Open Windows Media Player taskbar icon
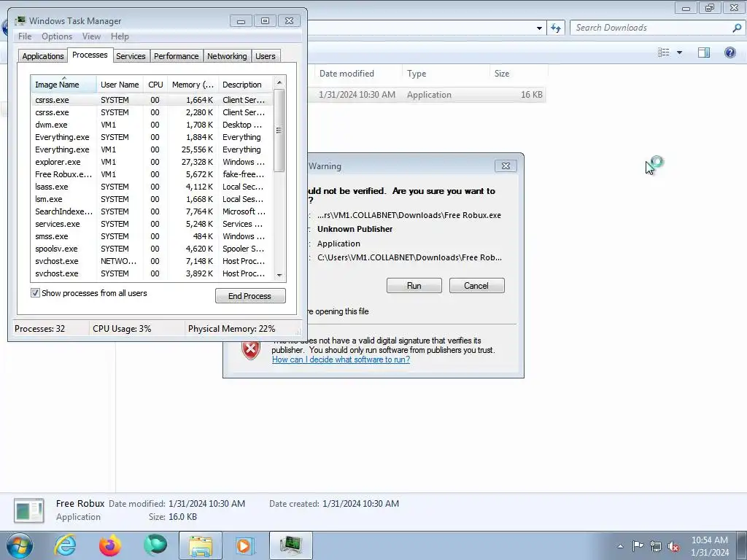Screen dimensions: 747x560 245,545
